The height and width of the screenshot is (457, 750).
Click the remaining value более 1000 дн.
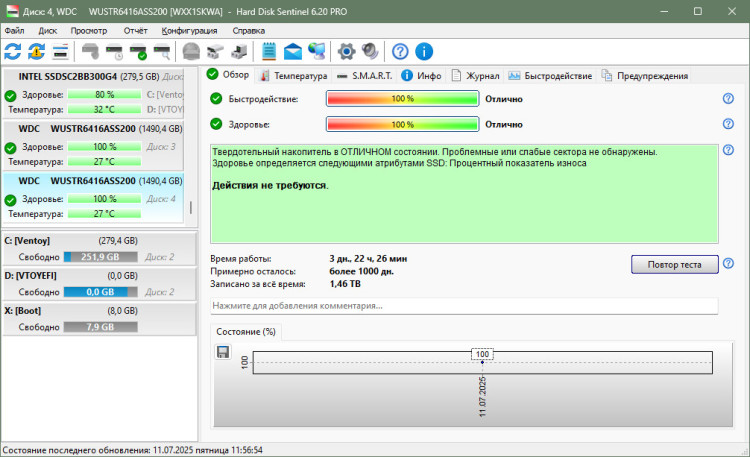361,271
